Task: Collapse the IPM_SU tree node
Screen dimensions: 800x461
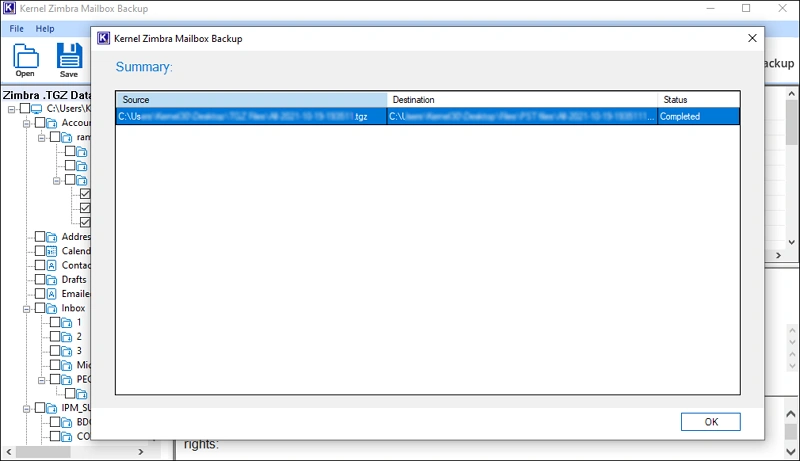Action: tap(27, 408)
